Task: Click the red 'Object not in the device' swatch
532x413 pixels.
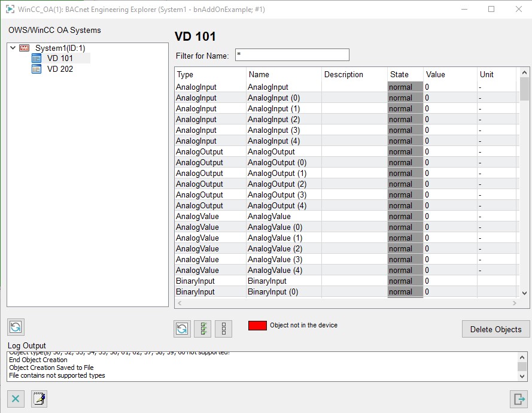Action: click(x=257, y=326)
